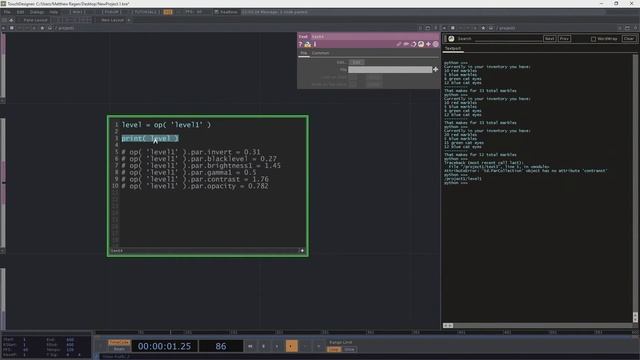Click the round viewer icon at header end
The height and width of the screenshot is (360, 640).
point(436,44)
